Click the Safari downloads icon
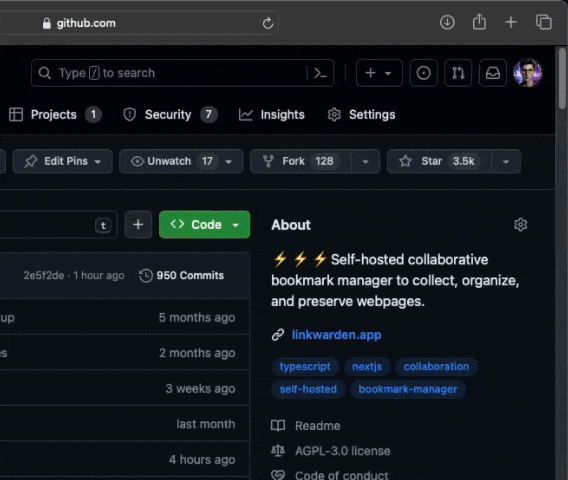The height and width of the screenshot is (480, 568). coord(447,22)
